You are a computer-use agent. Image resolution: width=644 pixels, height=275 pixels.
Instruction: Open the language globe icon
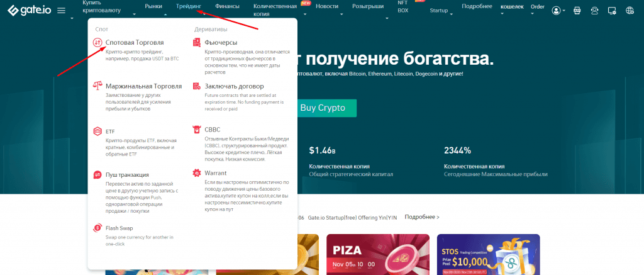click(630, 11)
